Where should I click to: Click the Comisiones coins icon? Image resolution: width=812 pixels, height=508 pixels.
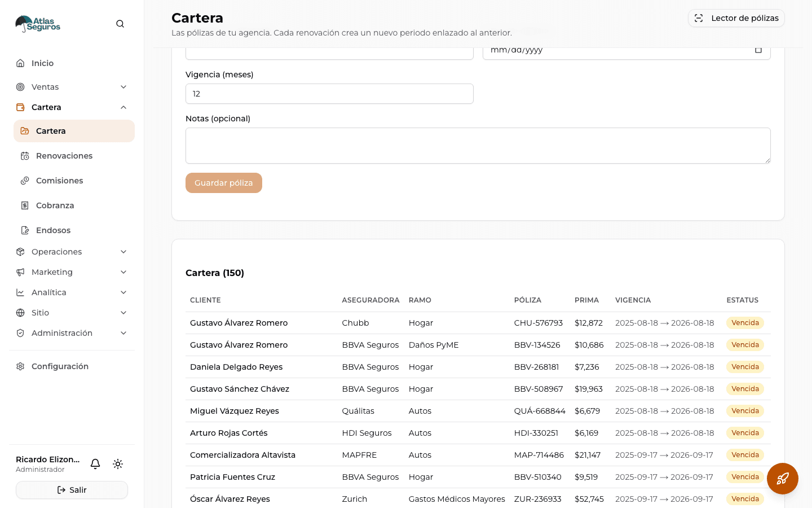coord(25,181)
